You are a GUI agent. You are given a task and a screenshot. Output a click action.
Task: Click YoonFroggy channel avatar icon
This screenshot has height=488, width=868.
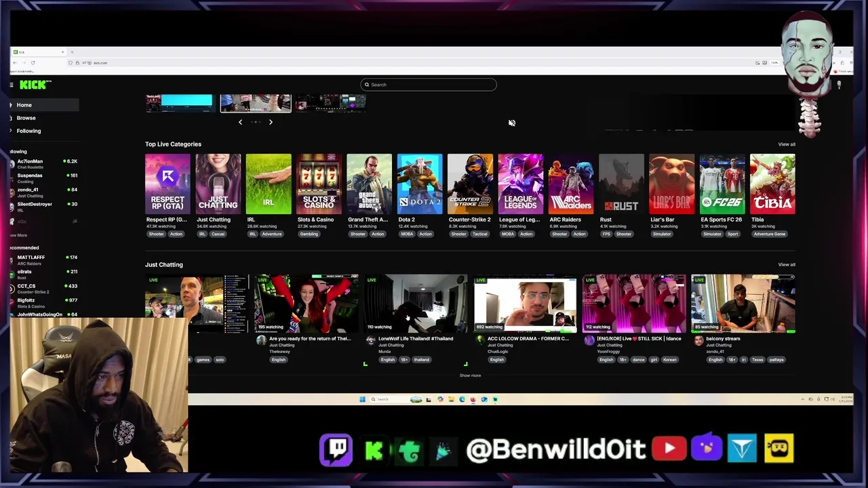[x=589, y=341]
